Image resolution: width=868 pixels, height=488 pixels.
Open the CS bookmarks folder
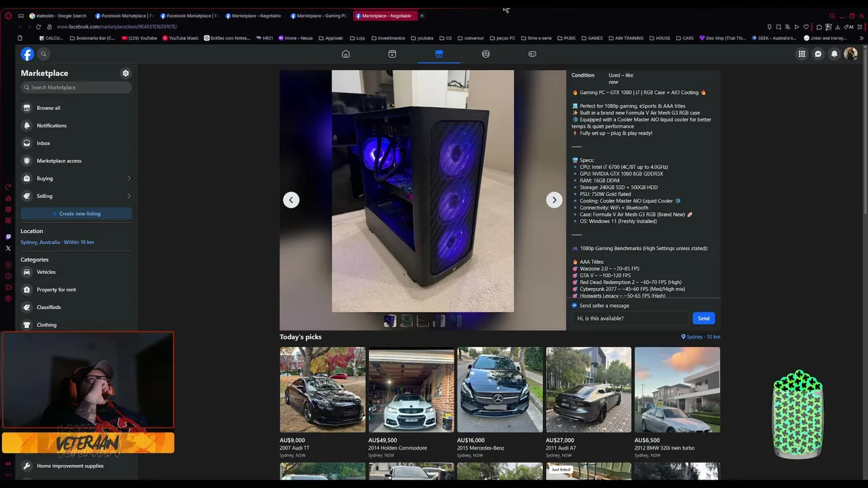pyautogui.click(x=446, y=38)
